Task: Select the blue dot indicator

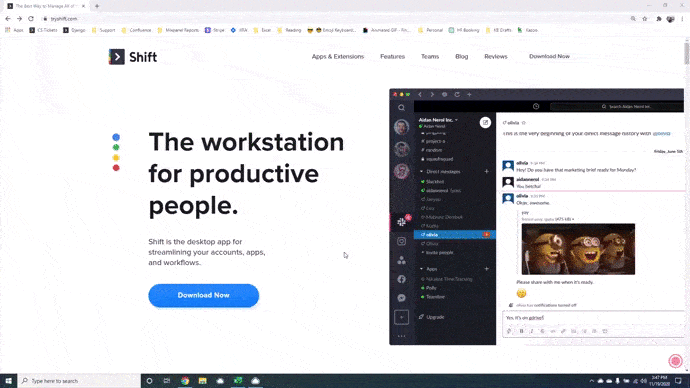Action: [x=116, y=137]
